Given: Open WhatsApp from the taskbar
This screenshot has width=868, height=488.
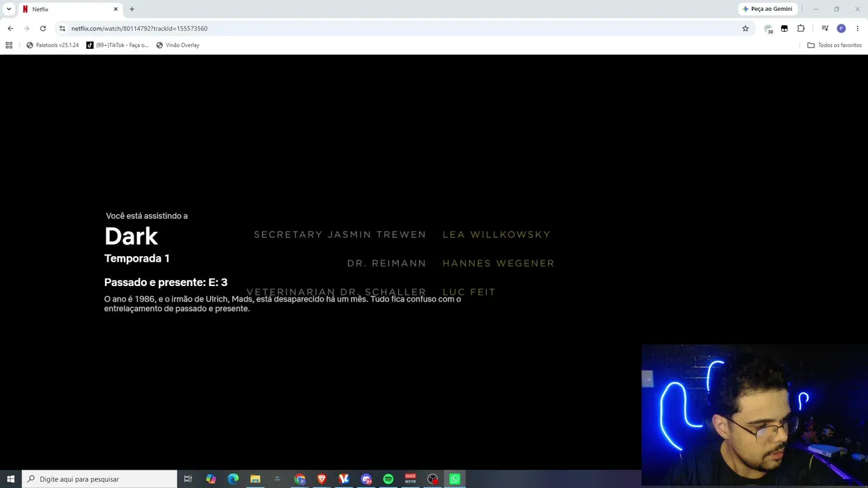Looking at the screenshot, I should click(454, 479).
